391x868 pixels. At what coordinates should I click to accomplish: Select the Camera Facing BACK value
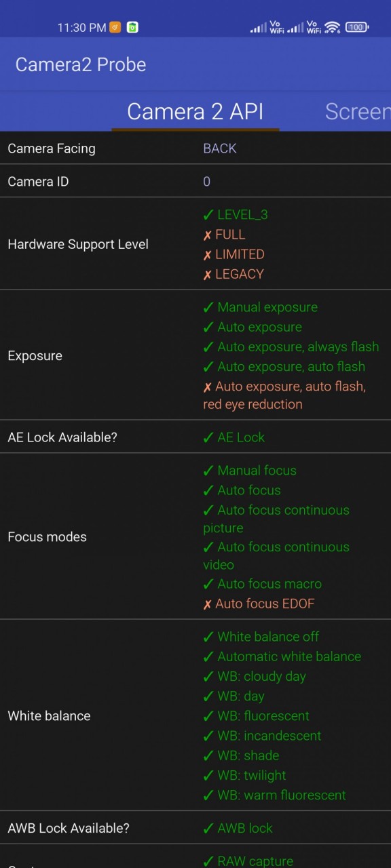click(220, 149)
